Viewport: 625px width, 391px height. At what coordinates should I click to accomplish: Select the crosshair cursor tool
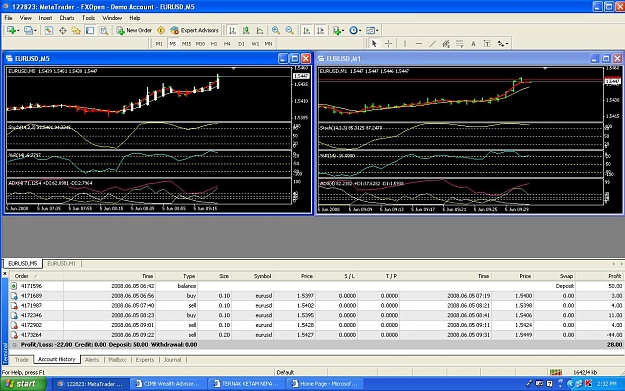click(388, 44)
